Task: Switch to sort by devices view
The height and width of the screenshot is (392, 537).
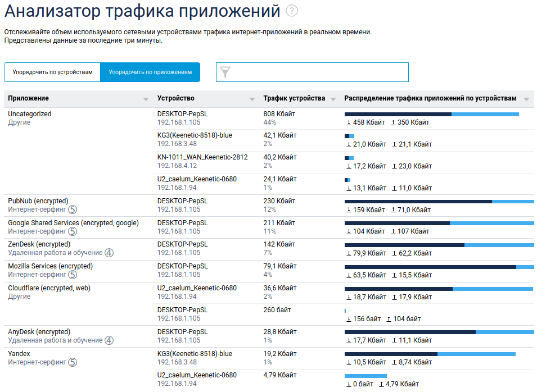Action: (52, 72)
